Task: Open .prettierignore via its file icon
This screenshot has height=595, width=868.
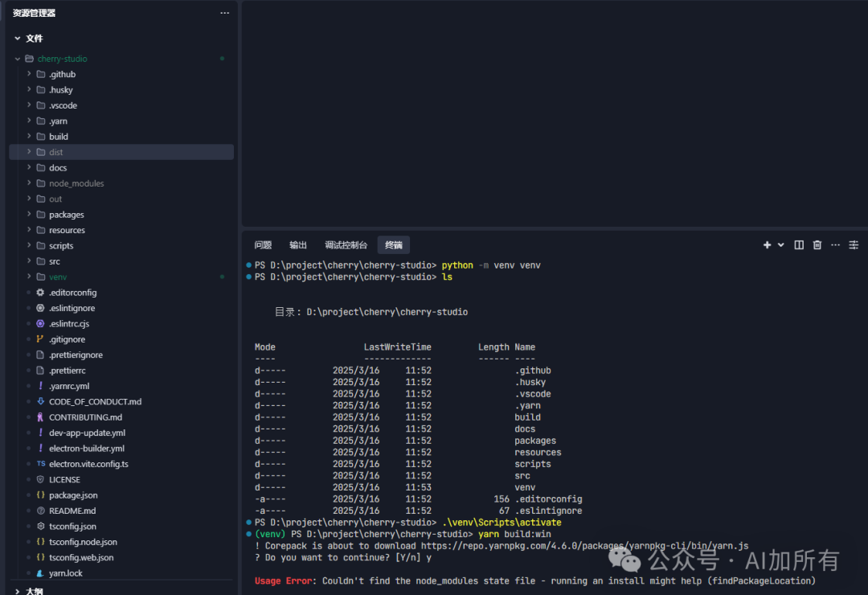Action: coord(40,355)
